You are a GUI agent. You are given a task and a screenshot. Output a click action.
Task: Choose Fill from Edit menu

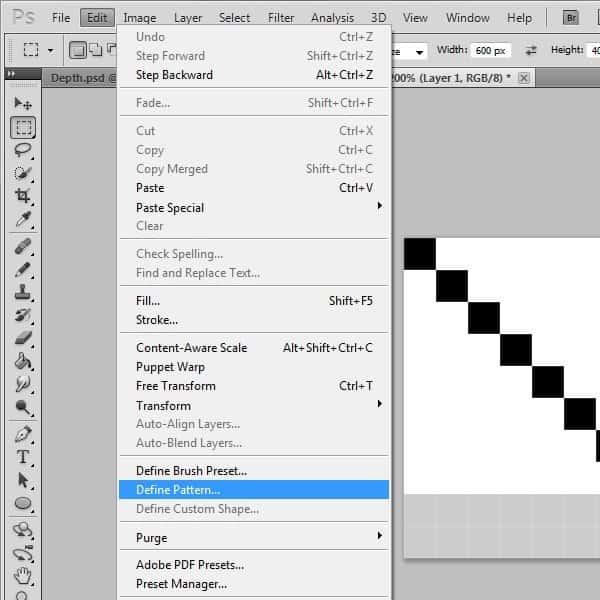coord(254,301)
